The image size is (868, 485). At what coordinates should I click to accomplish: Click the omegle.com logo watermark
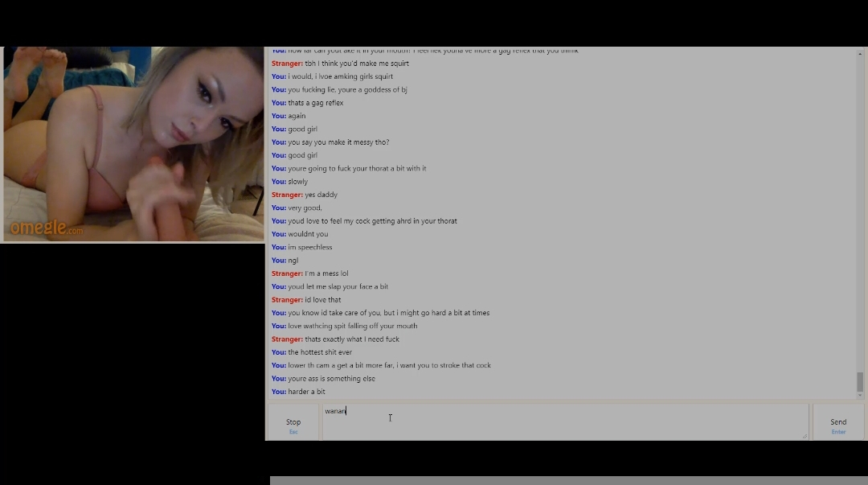pyautogui.click(x=47, y=228)
